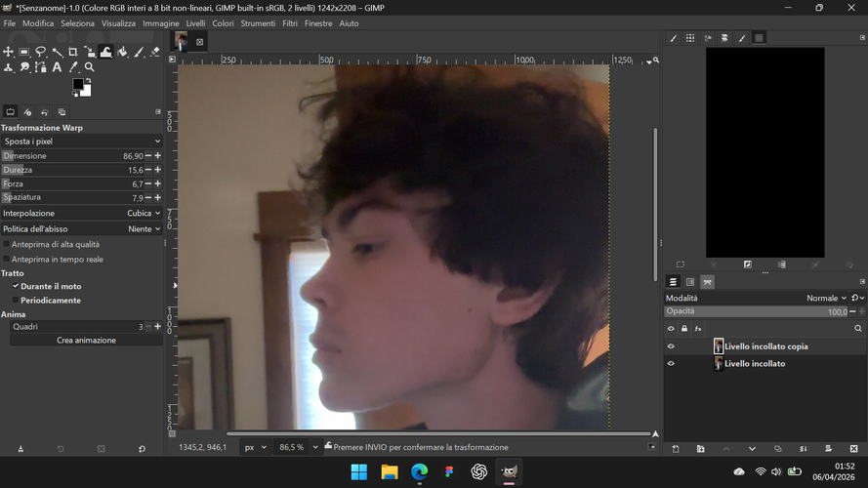868x488 pixels.
Task: Increase Quadri frames with plus
Action: pos(158,326)
